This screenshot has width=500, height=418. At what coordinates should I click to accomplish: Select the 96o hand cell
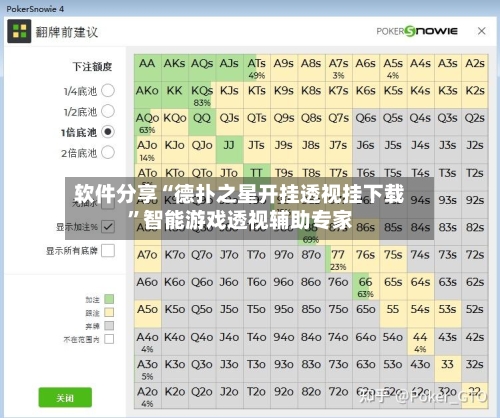[284, 286]
